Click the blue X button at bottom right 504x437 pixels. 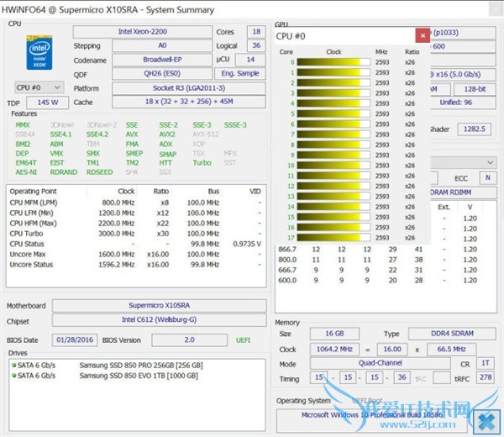coord(486,421)
